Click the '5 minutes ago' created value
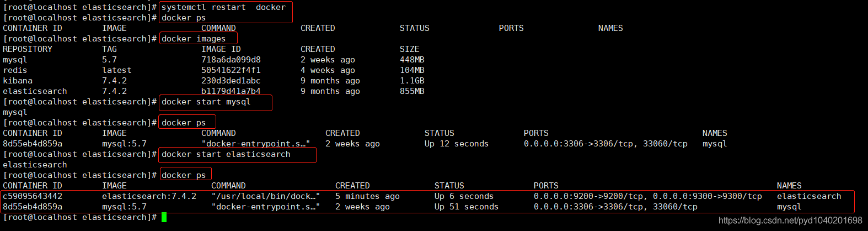868x231 pixels. tap(367, 196)
